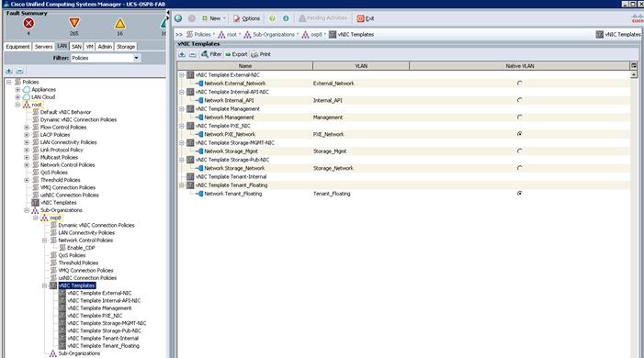Select QoS Policies under osp8
Image resolution: width=644 pixels, height=358 pixels.
[72, 255]
